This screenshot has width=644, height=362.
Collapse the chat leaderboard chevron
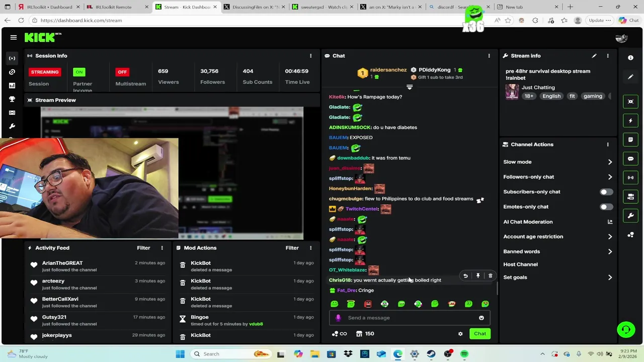(x=410, y=87)
